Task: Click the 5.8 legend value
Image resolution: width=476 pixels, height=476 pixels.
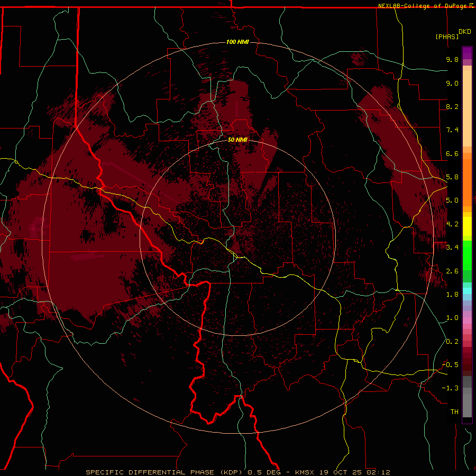Action: (x=452, y=177)
